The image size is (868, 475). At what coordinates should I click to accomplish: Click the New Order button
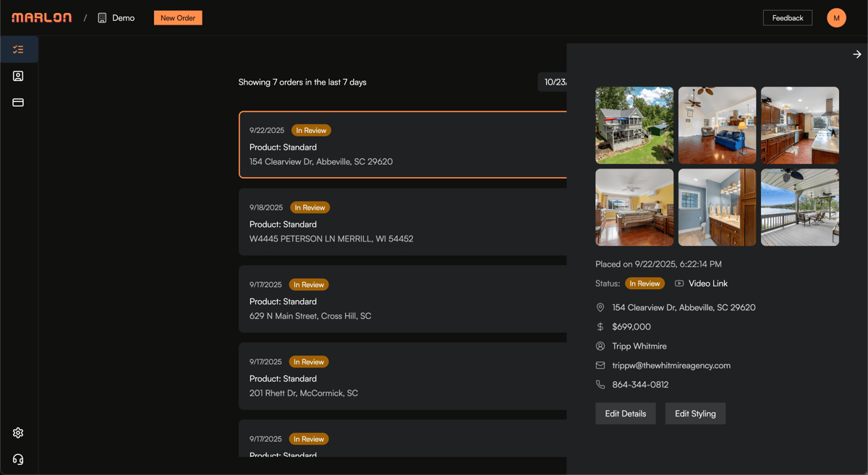coord(178,18)
